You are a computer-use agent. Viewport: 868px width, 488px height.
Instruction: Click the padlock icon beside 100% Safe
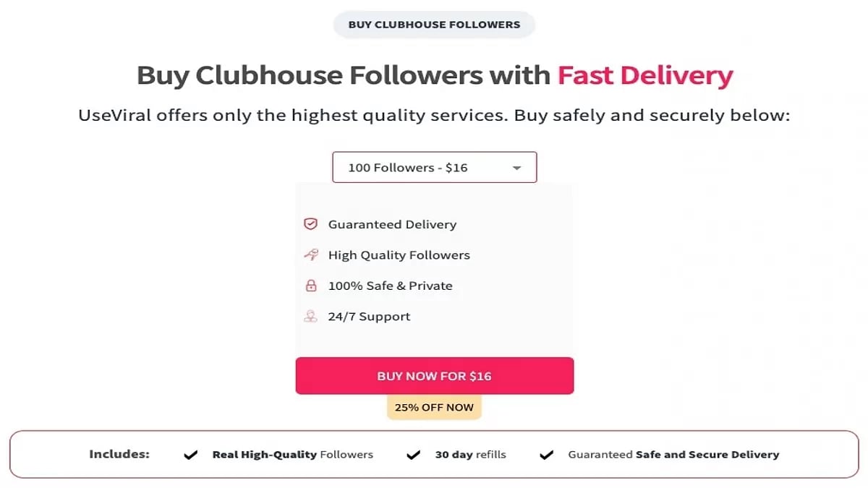point(310,285)
